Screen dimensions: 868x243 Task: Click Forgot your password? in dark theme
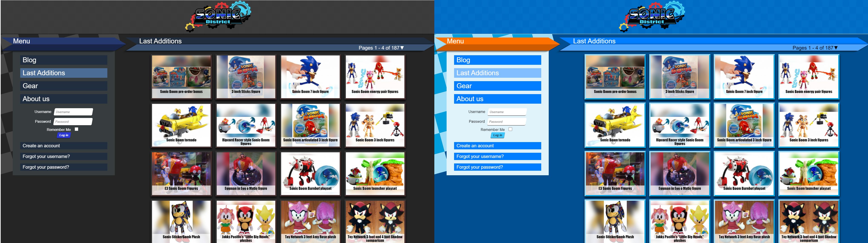click(63, 167)
